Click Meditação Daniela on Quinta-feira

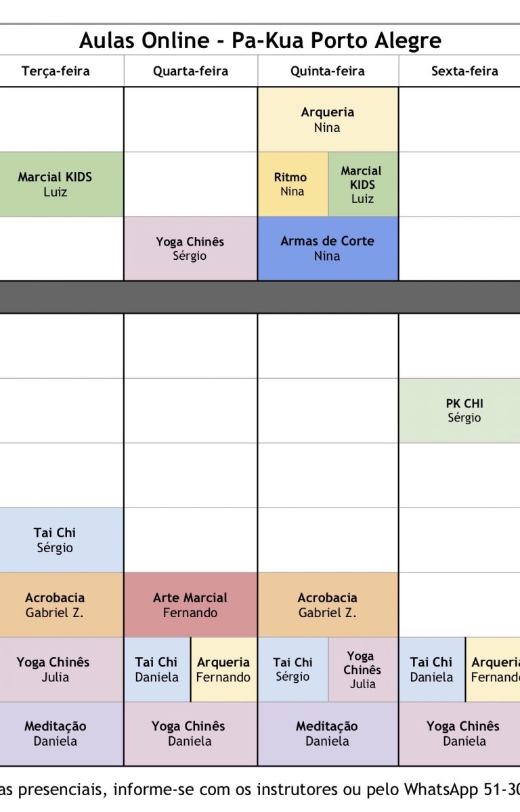pos(328,734)
